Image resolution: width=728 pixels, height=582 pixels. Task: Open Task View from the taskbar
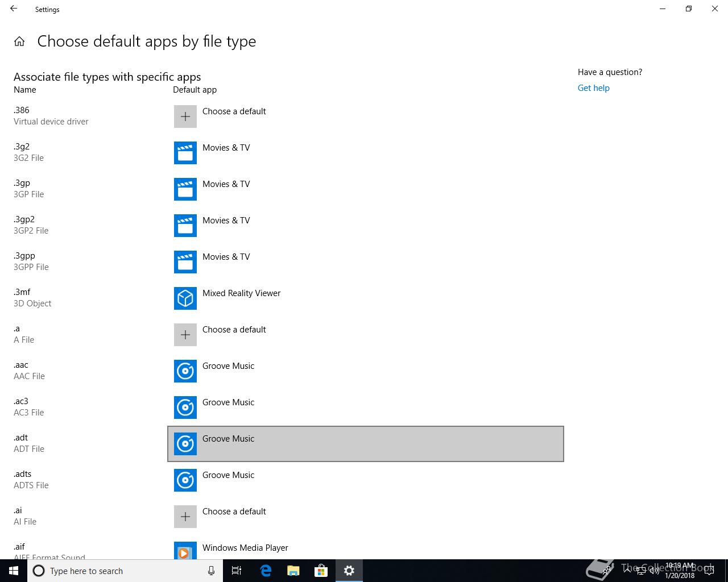point(237,571)
